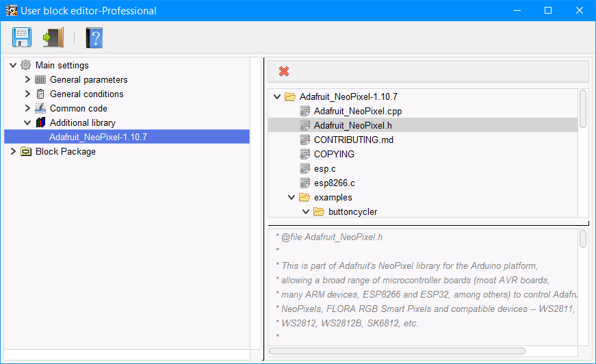Select COPYING file name
Screen dimensions: 596x364
[x=334, y=154]
